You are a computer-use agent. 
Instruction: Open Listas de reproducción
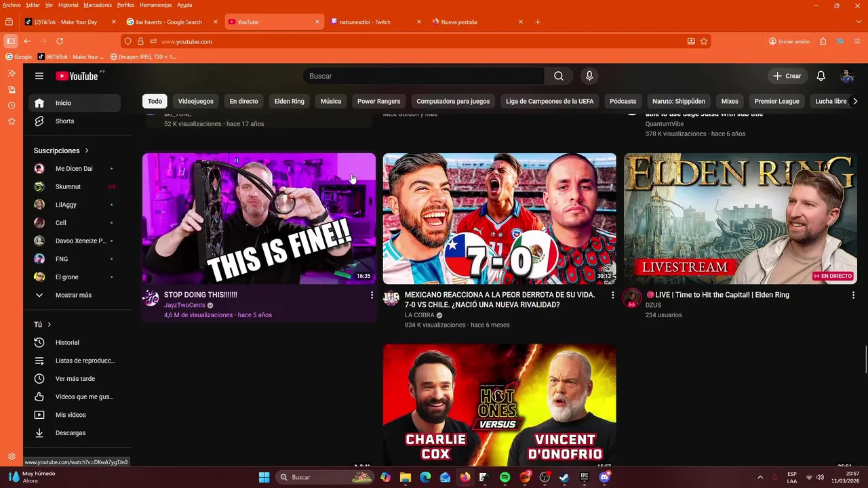75,361
